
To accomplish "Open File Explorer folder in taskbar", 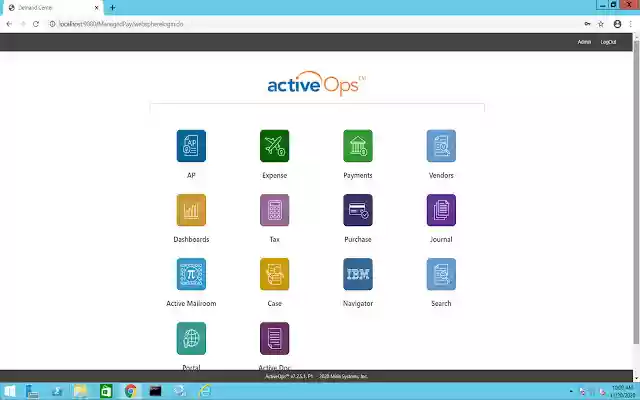I will pos(81,391).
